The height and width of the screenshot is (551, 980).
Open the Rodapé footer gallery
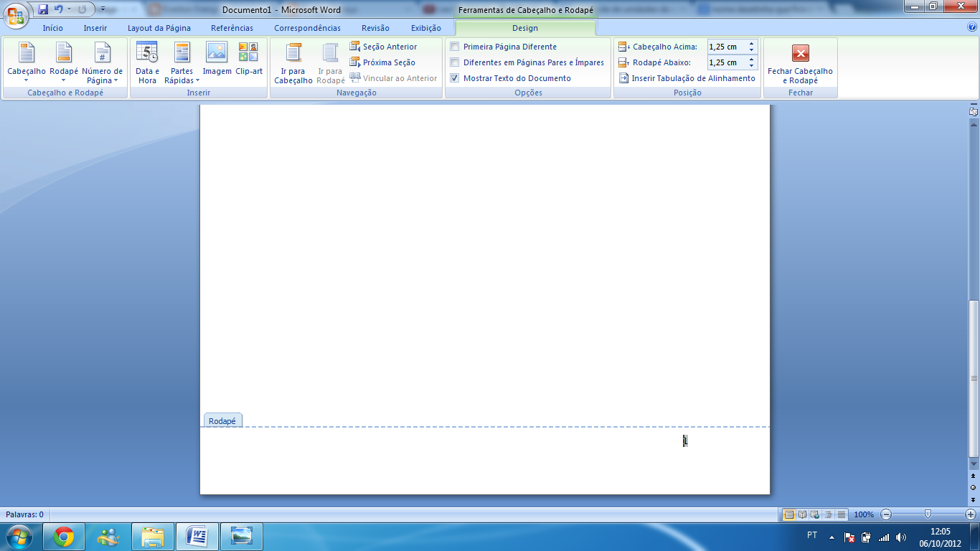click(64, 62)
